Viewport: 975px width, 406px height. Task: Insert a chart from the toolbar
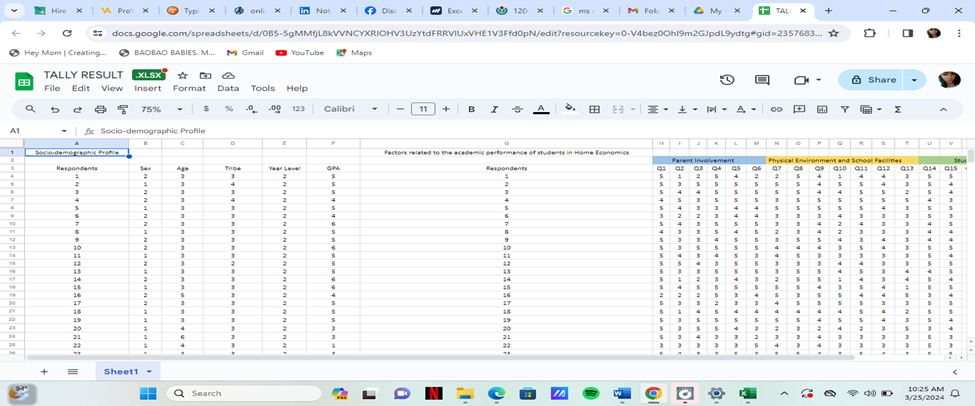coord(822,109)
